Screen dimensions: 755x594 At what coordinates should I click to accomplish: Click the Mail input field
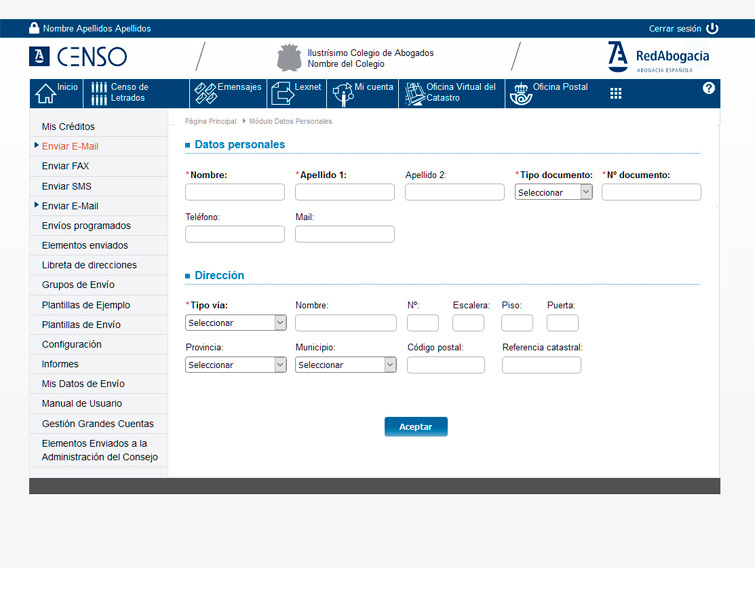tap(345, 234)
